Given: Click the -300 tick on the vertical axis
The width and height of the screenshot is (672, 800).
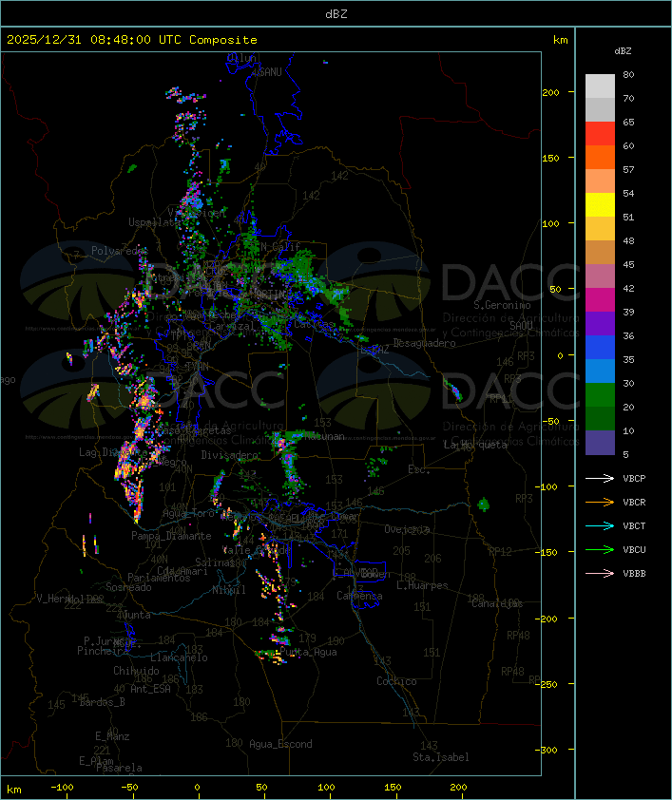Looking at the screenshot, I should (548, 750).
